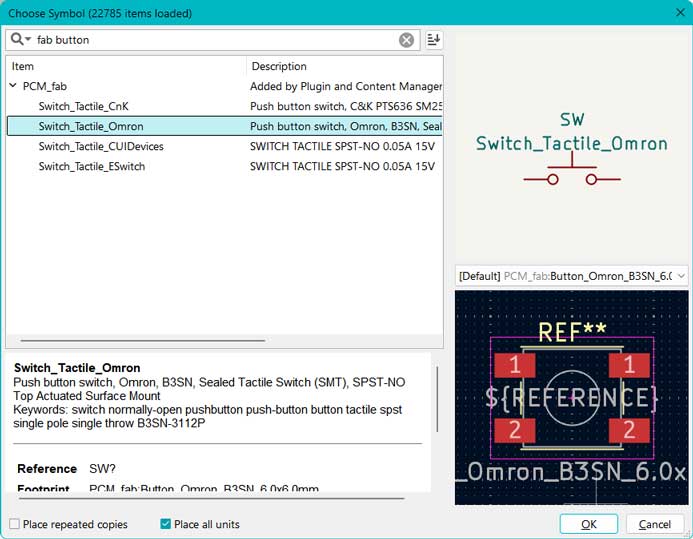The height and width of the screenshot is (539, 693).
Task: Cancel the symbol selection
Action: pyautogui.click(x=655, y=524)
